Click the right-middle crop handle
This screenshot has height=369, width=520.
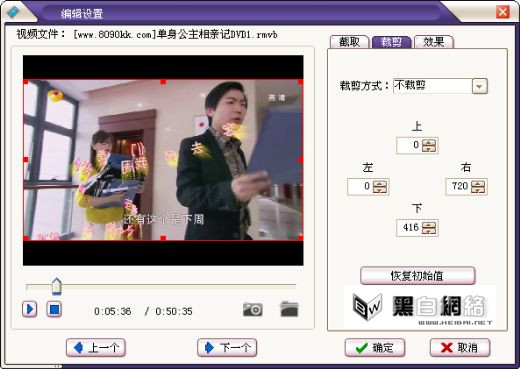click(301, 160)
